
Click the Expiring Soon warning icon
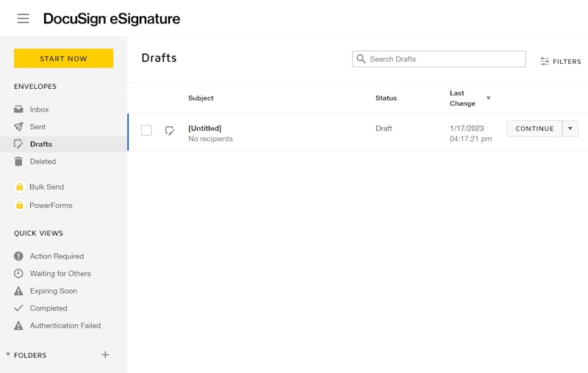(18, 291)
